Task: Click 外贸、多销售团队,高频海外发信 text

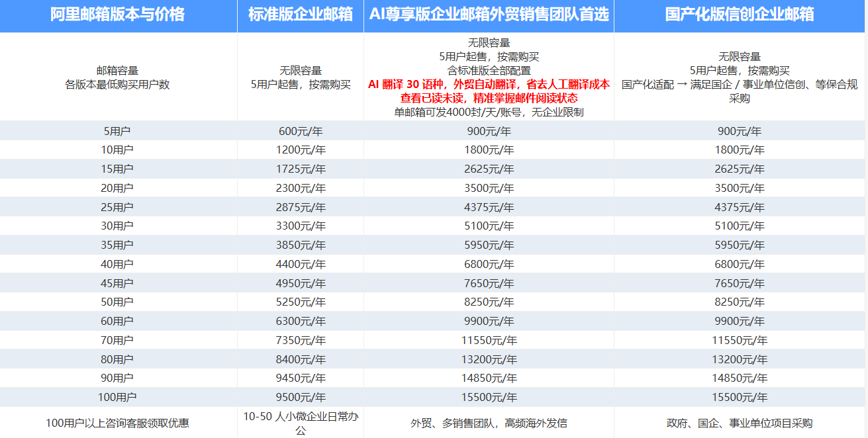Action: 489,423
